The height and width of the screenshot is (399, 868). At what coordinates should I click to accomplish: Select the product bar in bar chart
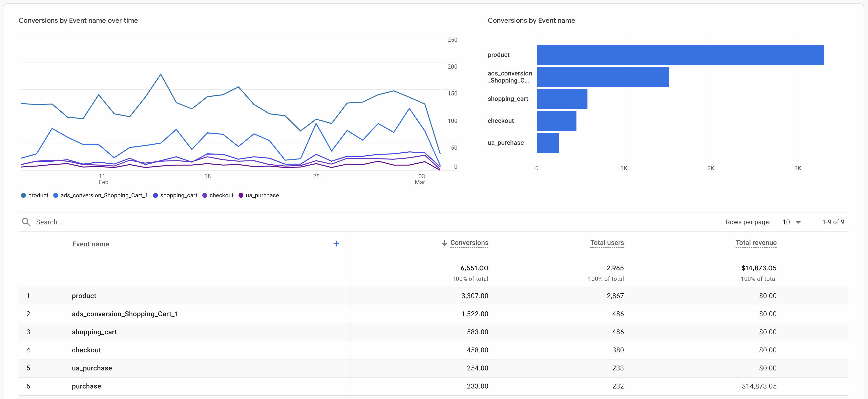680,55
